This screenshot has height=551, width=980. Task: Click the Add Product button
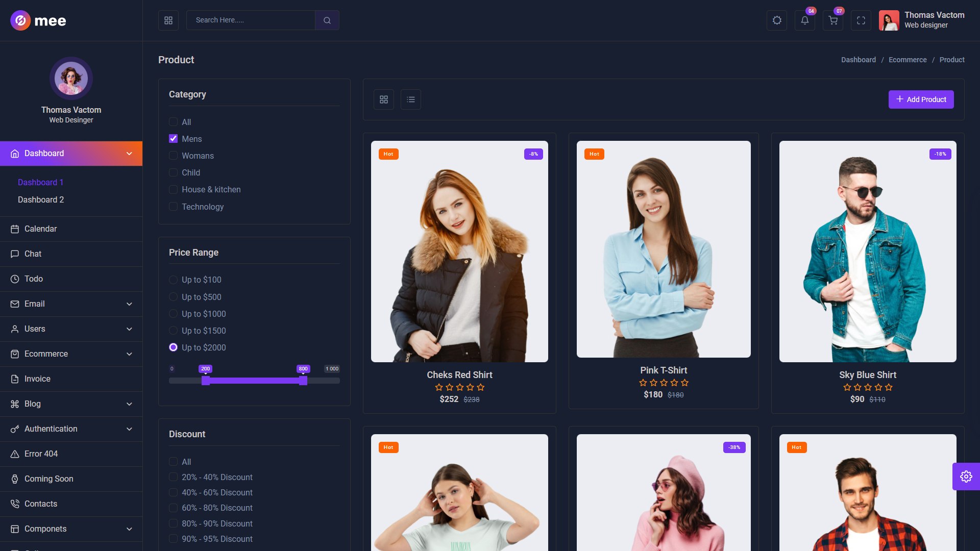(921, 99)
